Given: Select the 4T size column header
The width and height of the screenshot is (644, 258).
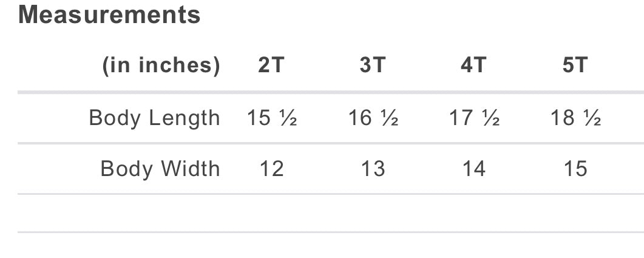Looking at the screenshot, I should (x=474, y=66).
